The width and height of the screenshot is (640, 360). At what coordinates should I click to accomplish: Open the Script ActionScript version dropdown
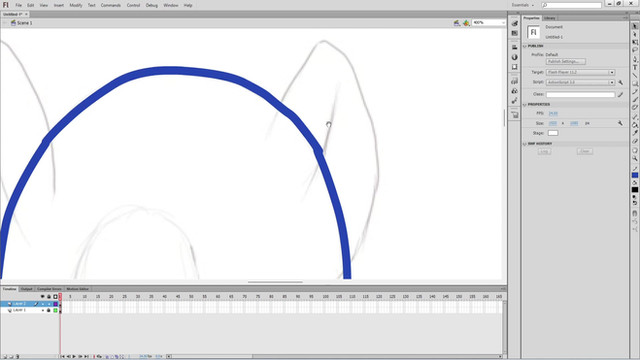(x=580, y=82)
